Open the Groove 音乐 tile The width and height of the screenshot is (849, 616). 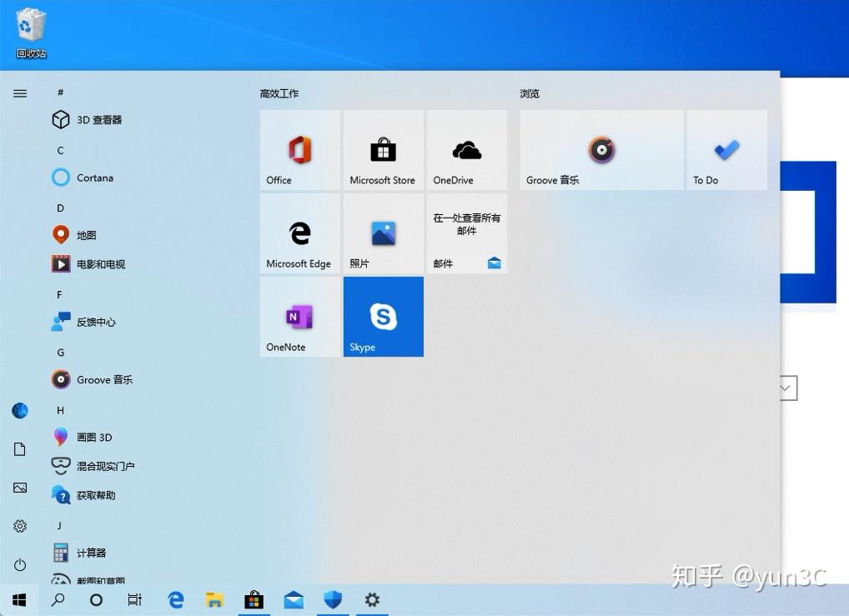pyautogui.click(x=600, y=150)
